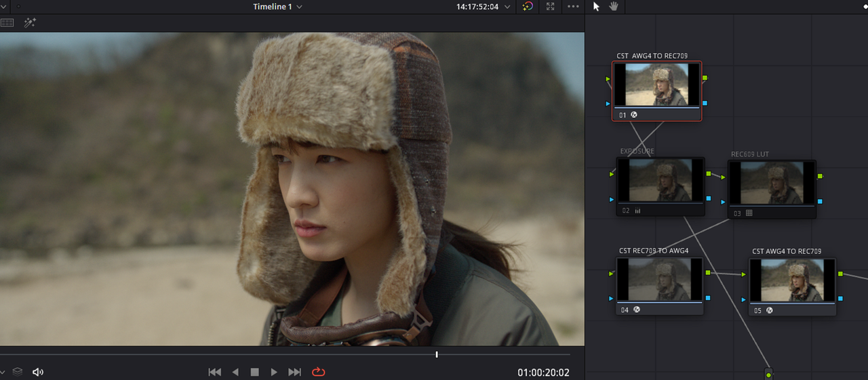Screen dimensions: 868x380
Task: Toggle the red loop playback button
Action: (319, 372)
